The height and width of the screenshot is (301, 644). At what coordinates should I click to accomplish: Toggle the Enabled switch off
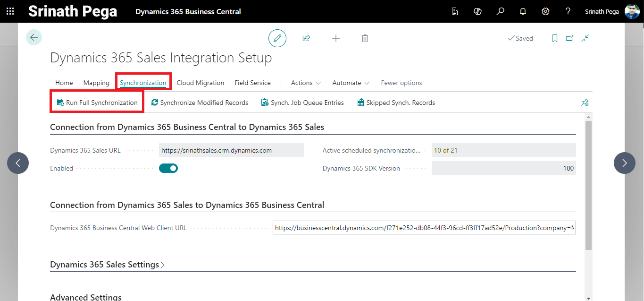[168, 168]
